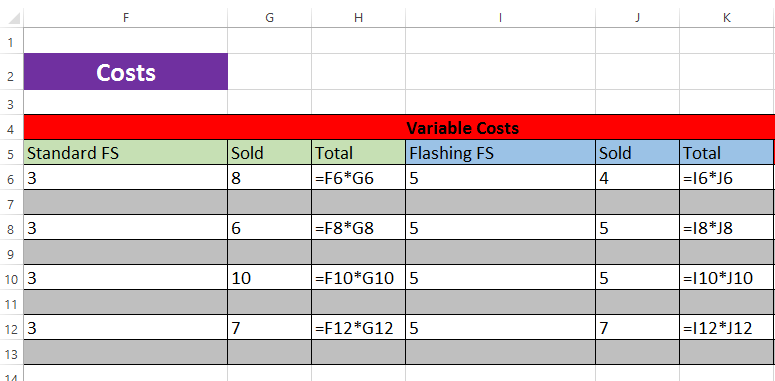Select column F header
This screenshot has width=775, height=381.
126,18
